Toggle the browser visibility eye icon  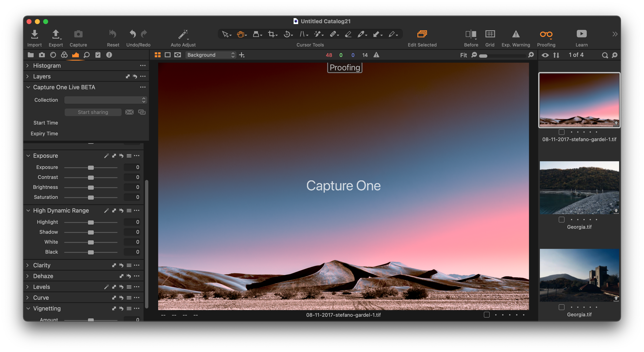tap(545, 55)
